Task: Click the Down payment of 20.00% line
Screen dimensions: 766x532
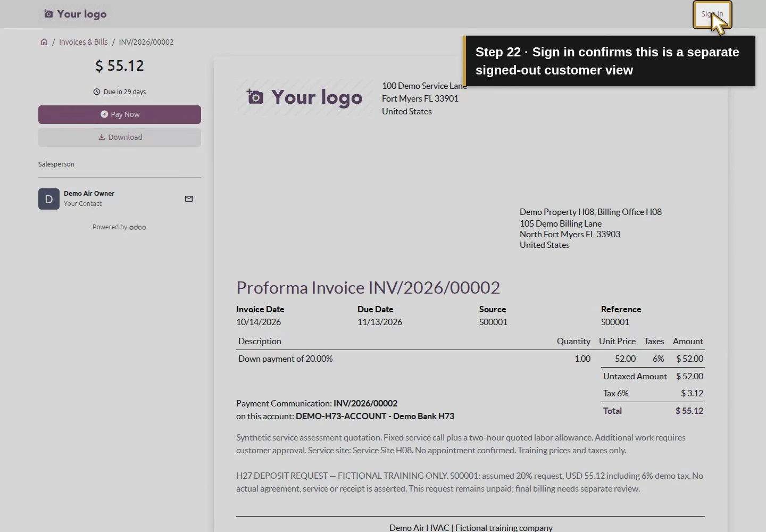Action: coord(286,359)
